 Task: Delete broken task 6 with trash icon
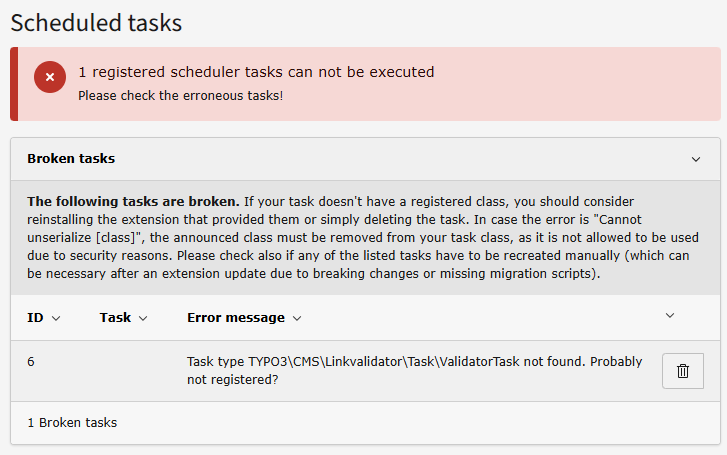coord(683,371)
